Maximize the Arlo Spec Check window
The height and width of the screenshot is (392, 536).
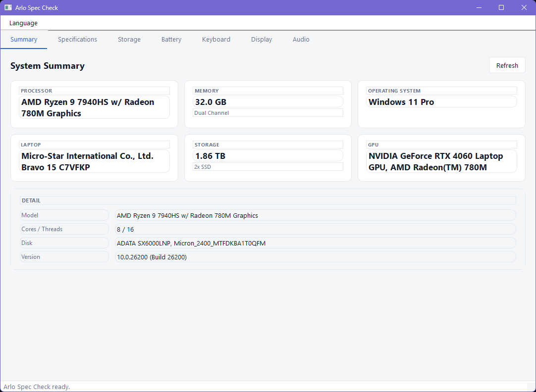click(501, 7)
